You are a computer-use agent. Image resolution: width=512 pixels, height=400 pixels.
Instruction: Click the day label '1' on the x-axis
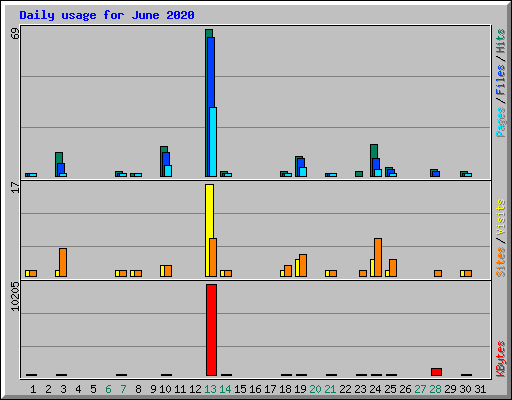click(33, 389)
